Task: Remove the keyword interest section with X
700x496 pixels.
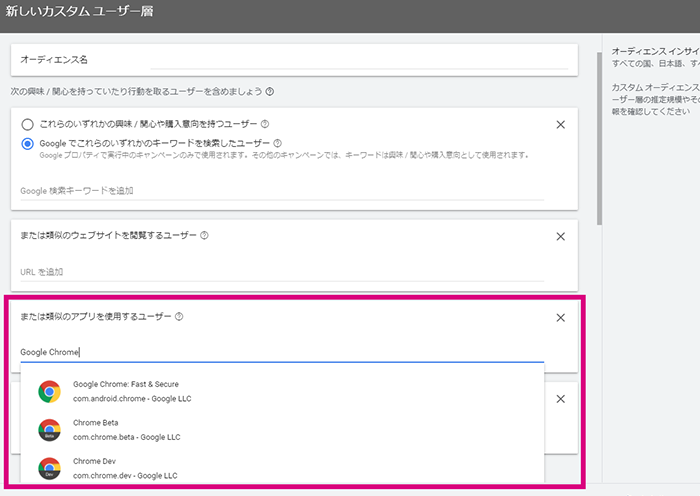Action: tap(561, 125)
